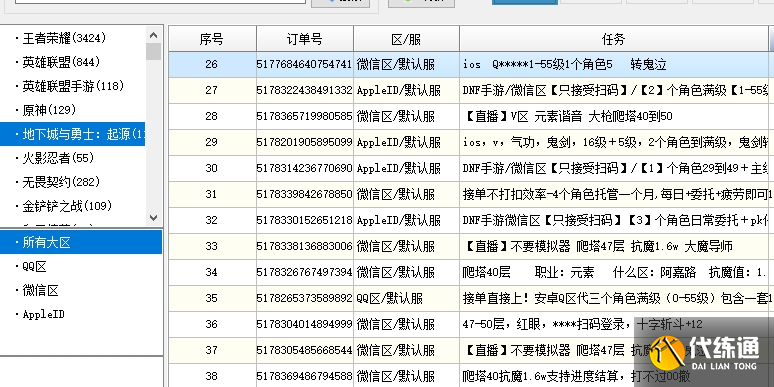Select order number 5178339842678850
774x387 pixels.
[x=305, y=194]
